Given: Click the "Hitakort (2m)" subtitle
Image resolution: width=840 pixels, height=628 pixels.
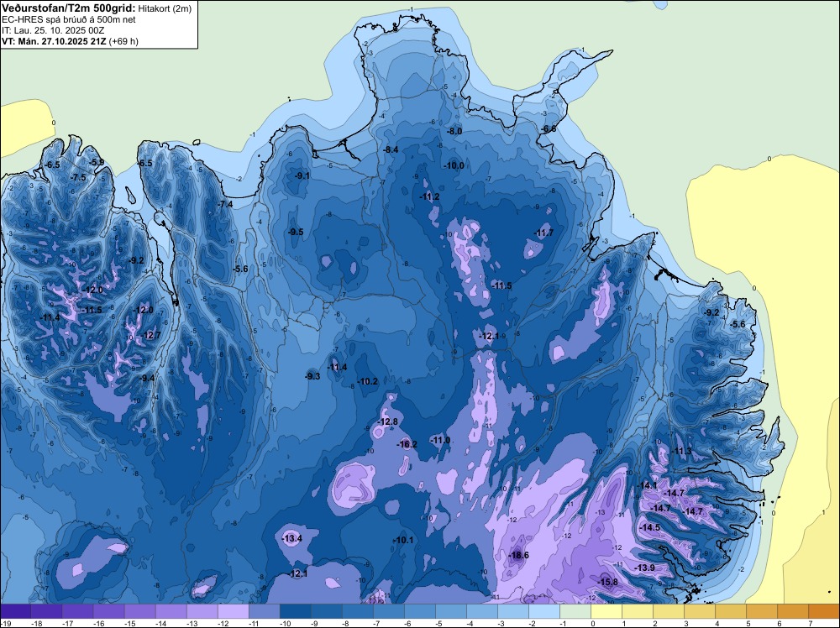Looking at the screenshot, I should [164, 8].
